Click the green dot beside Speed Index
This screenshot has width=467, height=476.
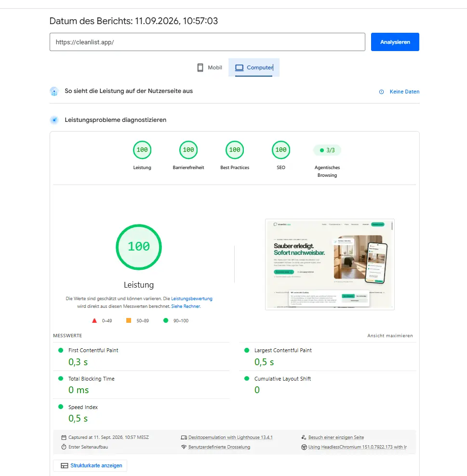click(61, 407)
